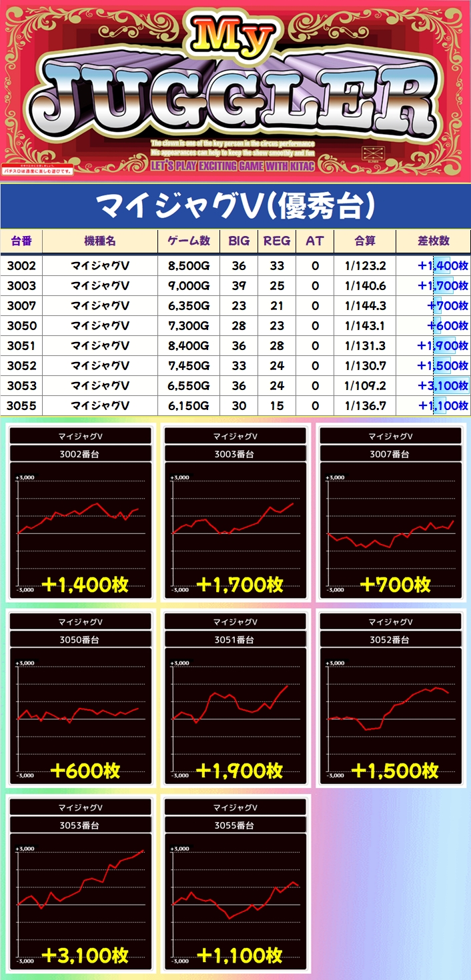This screenshot has height=980, width=471.
Task: Select the ゲーム数 column header
Action: coord(189,241)
